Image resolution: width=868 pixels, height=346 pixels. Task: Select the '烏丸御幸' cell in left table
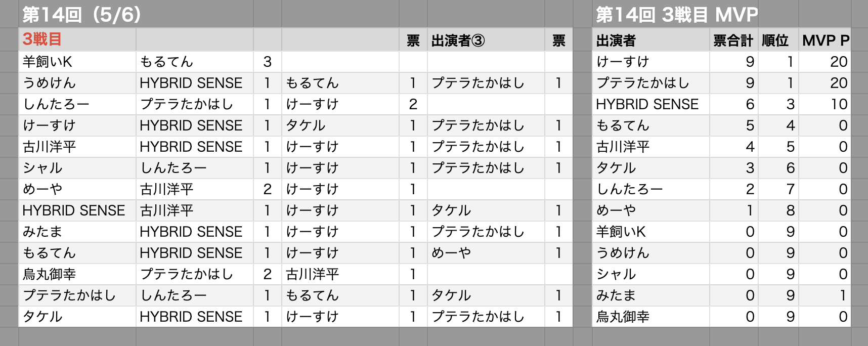[49, 274]
